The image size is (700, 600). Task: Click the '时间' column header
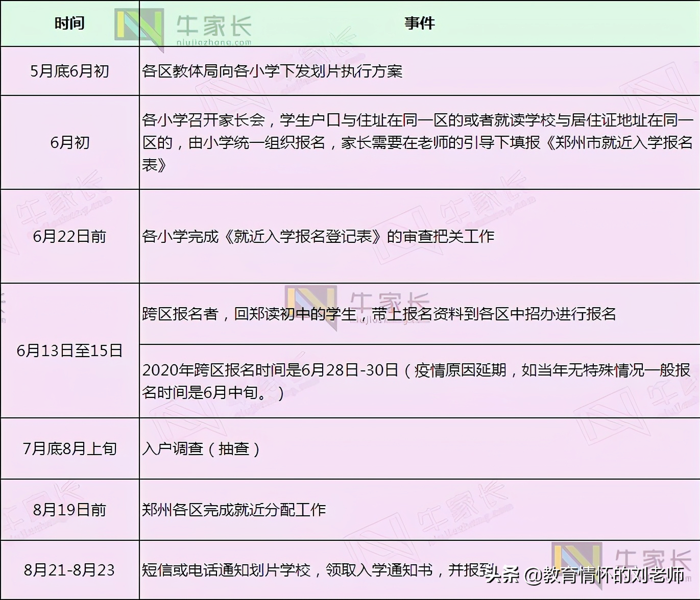click(69, 23)
